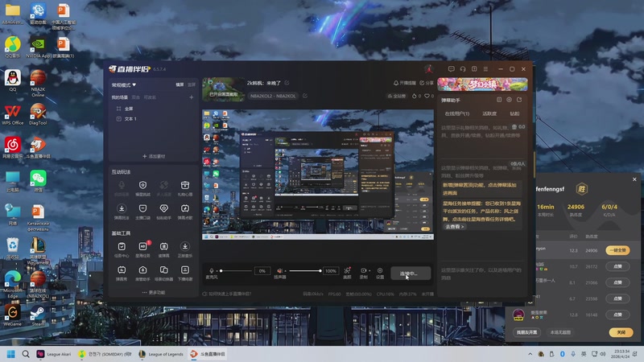Open the 常规模式 mode dropdown
This screenshot has height=362, width=644.
tap(124, 85)
